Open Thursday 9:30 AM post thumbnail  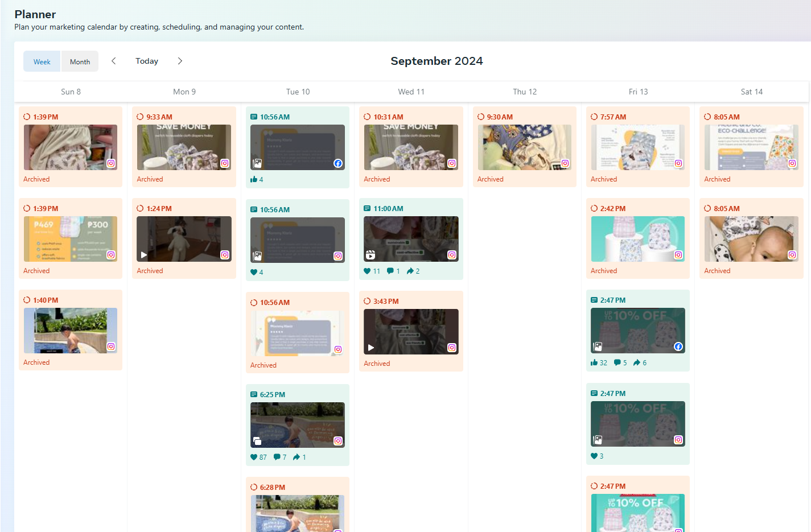coord(524,147)
